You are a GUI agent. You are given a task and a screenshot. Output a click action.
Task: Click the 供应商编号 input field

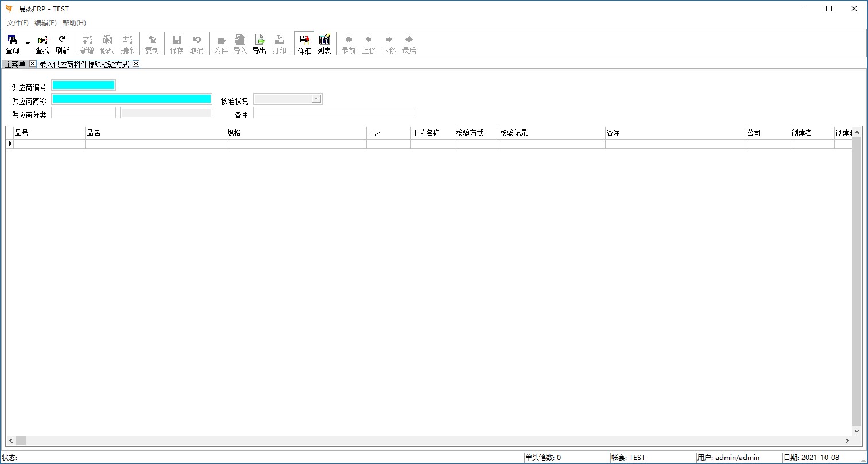click(x=84, y=85)
